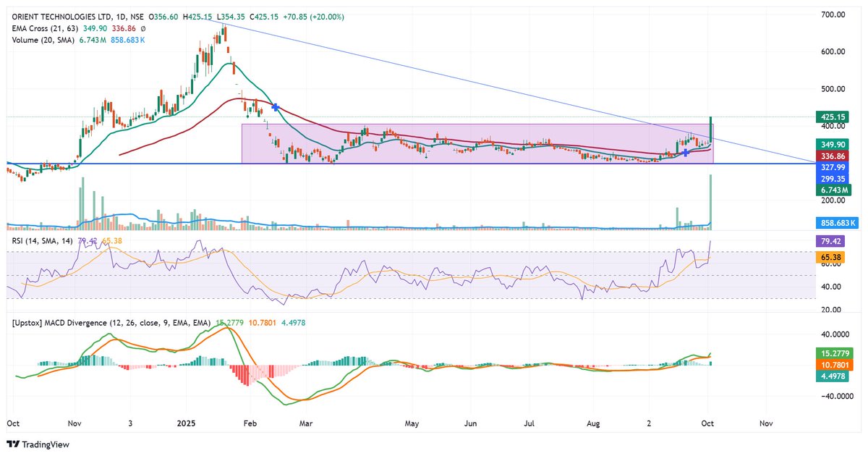Click the 500.00 price scale value
Image resolution: width=868 pixels, height=456 pixels.
coord(833,88)
